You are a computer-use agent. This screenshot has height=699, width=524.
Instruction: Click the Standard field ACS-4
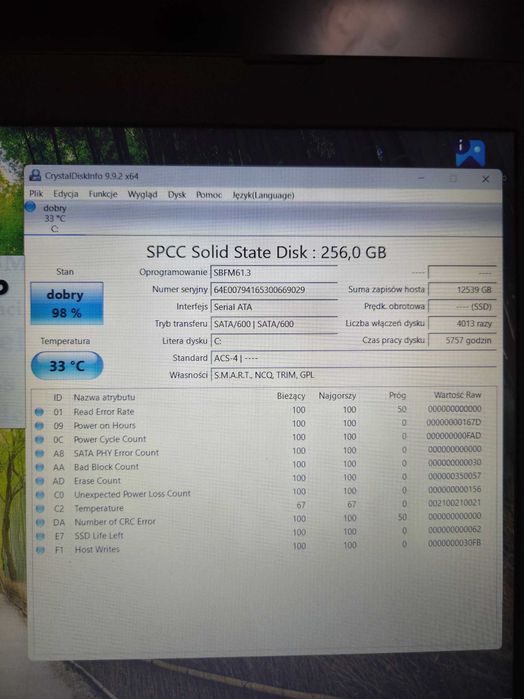353,358
